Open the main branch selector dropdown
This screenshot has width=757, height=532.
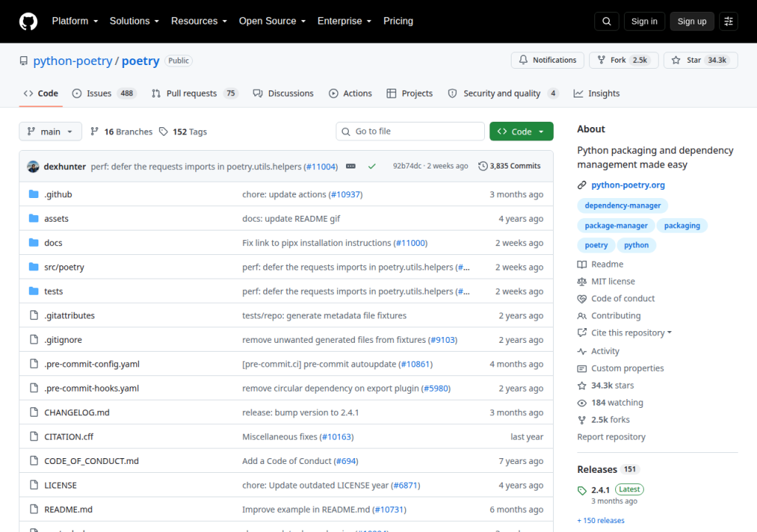click(x=50, y=132)
